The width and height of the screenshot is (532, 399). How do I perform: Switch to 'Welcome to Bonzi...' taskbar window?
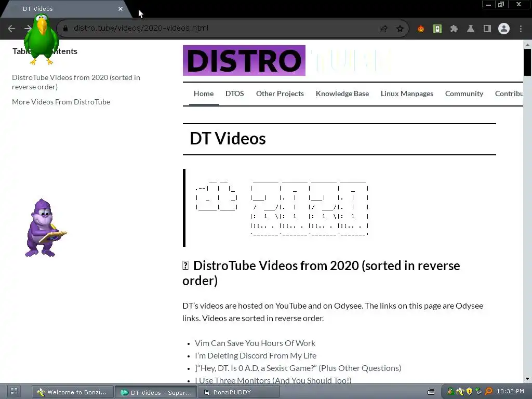73,392
